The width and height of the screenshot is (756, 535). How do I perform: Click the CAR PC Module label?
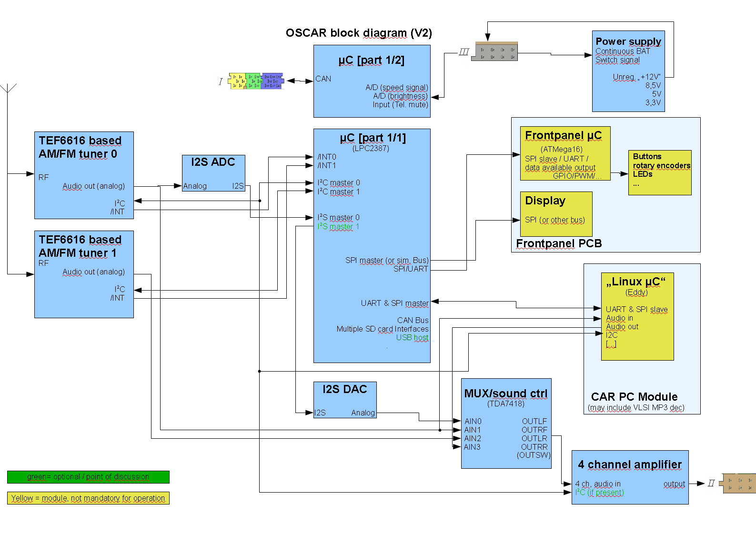point(634,397)
